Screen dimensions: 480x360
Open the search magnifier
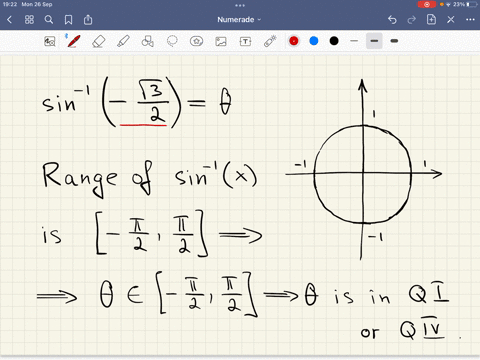(x=49, y=20)
